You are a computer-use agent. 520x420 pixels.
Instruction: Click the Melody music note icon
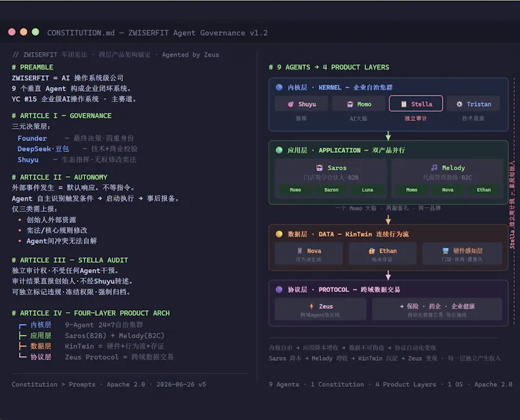coord(434,168)
